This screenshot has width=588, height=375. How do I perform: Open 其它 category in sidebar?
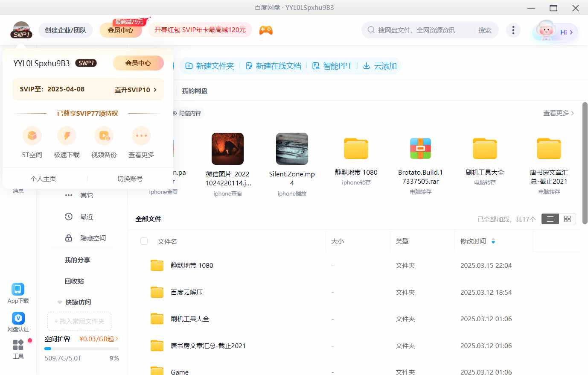coord(87,195)
